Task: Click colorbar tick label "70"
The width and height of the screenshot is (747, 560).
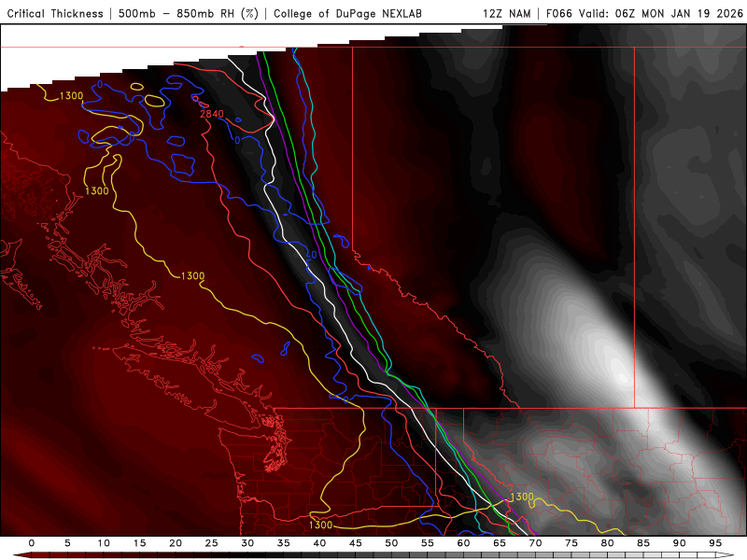Action: pos(535,543)
